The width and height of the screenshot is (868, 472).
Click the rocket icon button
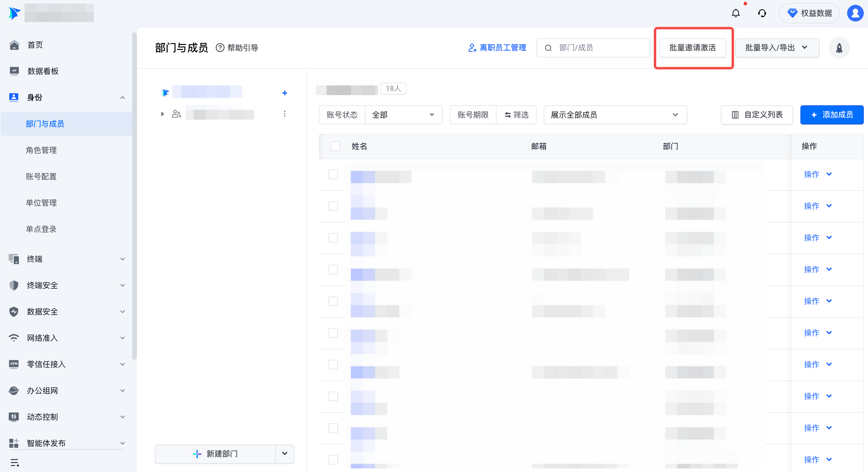pyautogui.click(x=839, y=48)
